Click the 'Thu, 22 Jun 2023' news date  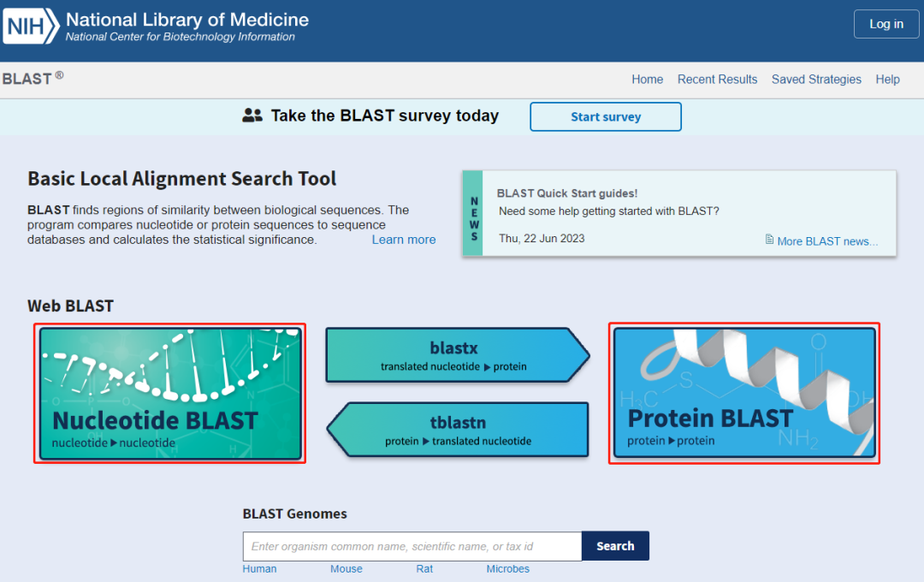pyautogui.click(x=542, y=238)
